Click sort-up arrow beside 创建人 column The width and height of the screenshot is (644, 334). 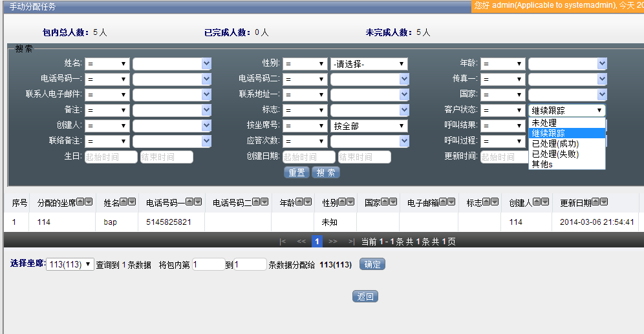(x=536, y=202)
